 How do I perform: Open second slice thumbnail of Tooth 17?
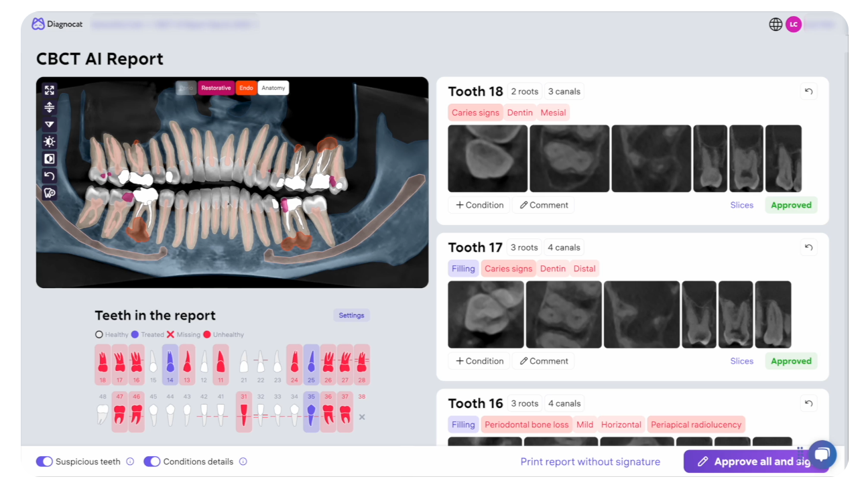[x=564, y=314]
